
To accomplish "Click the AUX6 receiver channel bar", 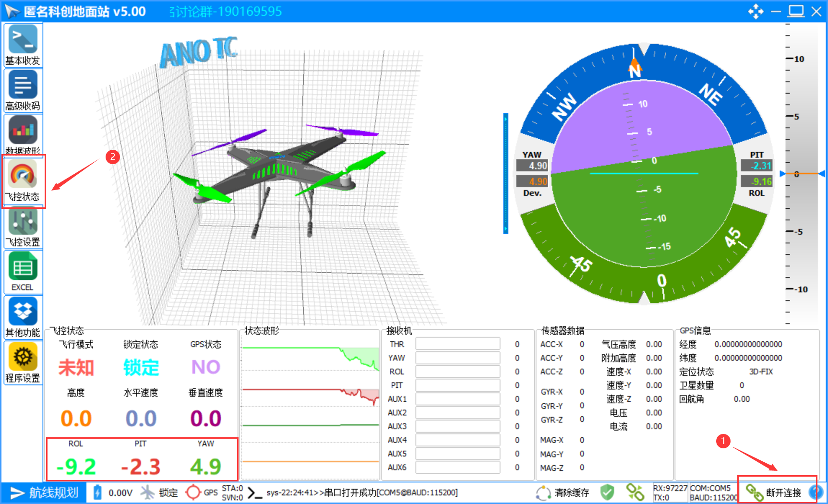I will pos(458,467).
